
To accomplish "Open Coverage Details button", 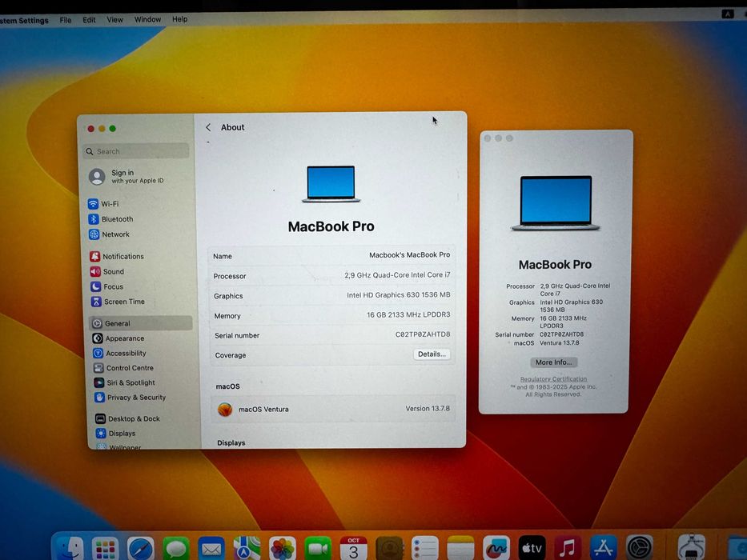I will (x=432, y=354).
